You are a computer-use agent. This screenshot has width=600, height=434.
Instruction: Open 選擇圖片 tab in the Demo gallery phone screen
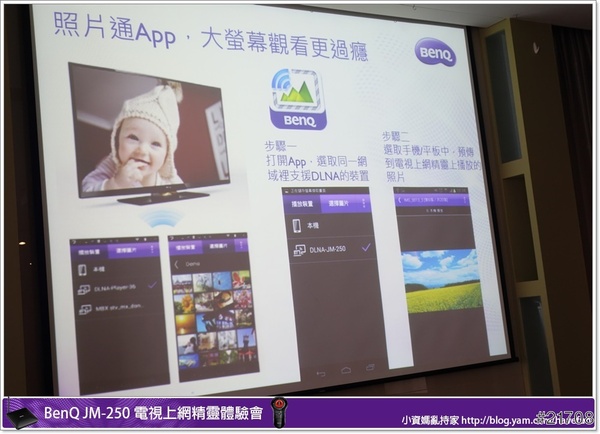click(218, 246)
